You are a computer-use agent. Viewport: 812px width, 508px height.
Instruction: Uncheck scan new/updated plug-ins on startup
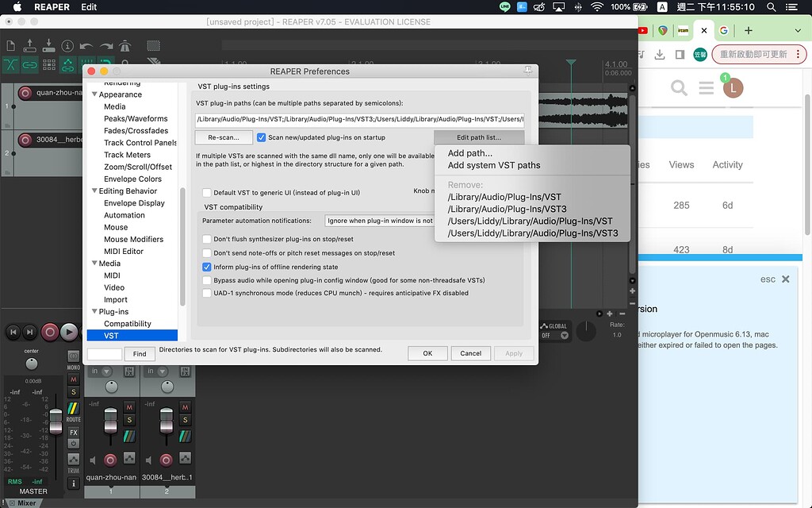[261, 137]
